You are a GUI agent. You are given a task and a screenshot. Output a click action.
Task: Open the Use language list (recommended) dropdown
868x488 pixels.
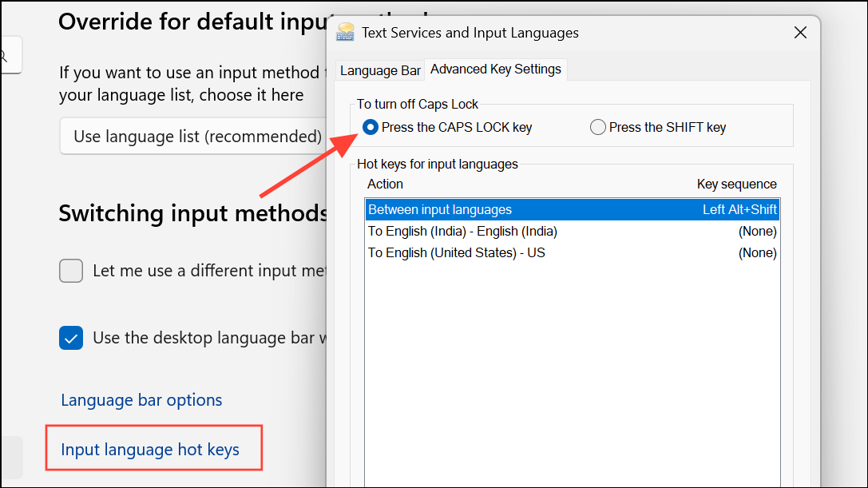(x=192, y=137)
